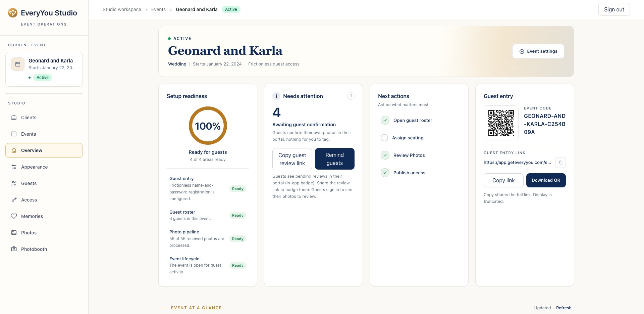This screenshot has width=644, height=314.
Task: Click the Copy link button
Action: [503, 180]
